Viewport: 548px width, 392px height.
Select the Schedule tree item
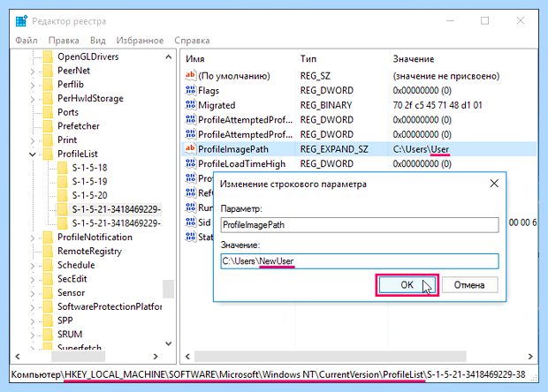(76, 265)
